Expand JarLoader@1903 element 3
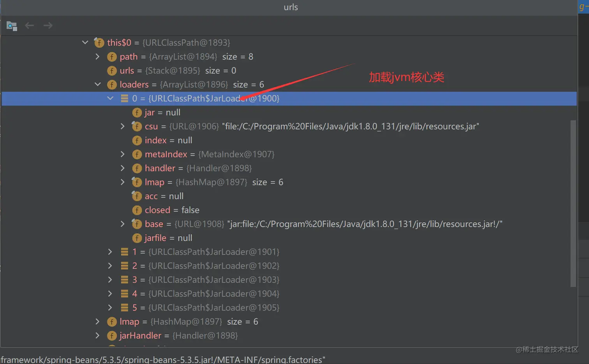The height and width of the screenshot is (364, 589). 110,280
